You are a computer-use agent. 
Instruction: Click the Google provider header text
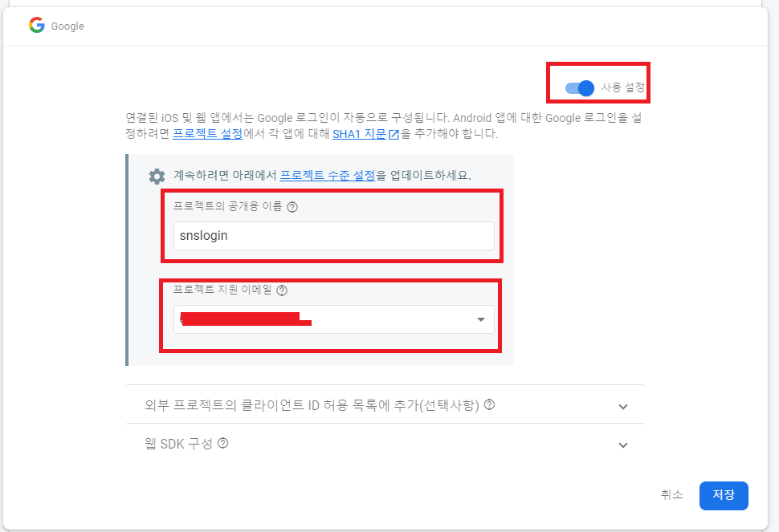[x=67, y=26]
